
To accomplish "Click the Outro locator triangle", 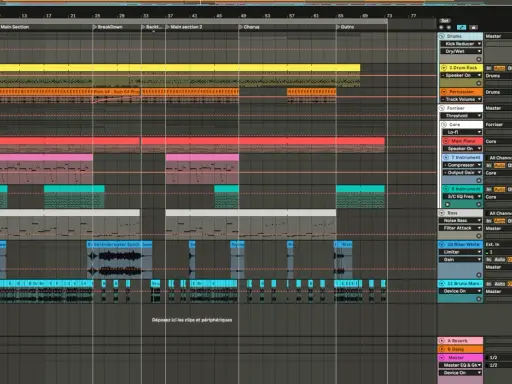I will (338, 27).
